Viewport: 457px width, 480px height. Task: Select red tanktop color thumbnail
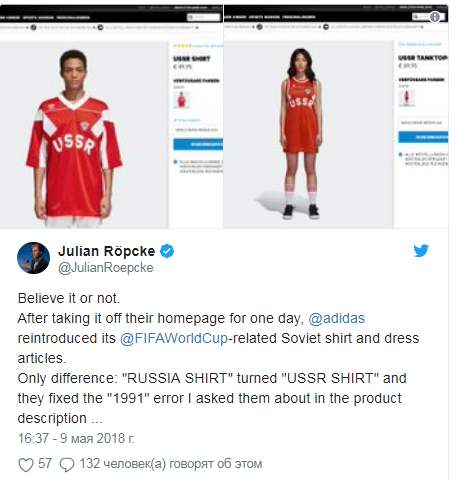click(407, 98)
